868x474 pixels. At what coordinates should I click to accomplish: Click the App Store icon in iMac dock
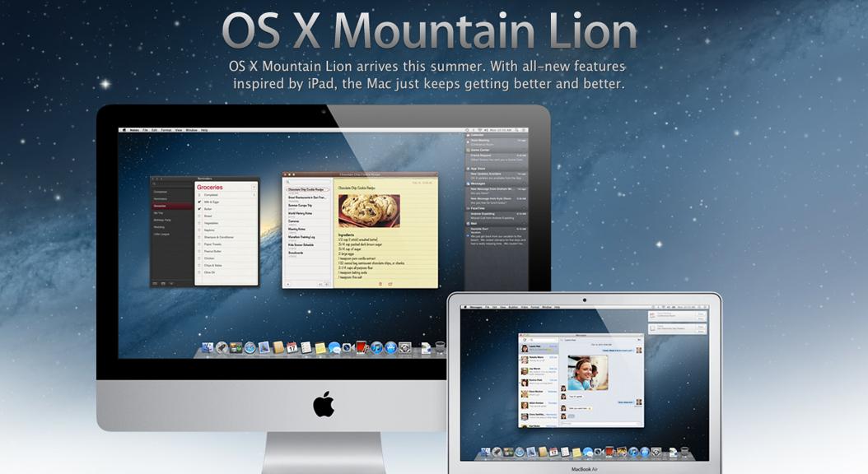(x=390, y=348)
